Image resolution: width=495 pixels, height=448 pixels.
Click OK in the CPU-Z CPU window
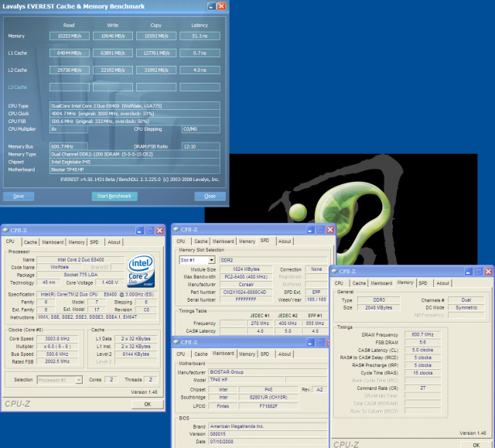(148, 404)
